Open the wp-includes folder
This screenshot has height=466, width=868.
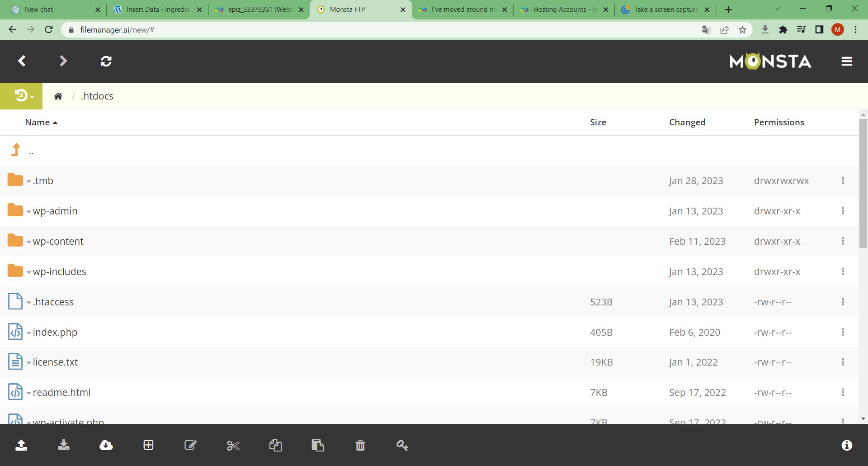coord(59,271)
